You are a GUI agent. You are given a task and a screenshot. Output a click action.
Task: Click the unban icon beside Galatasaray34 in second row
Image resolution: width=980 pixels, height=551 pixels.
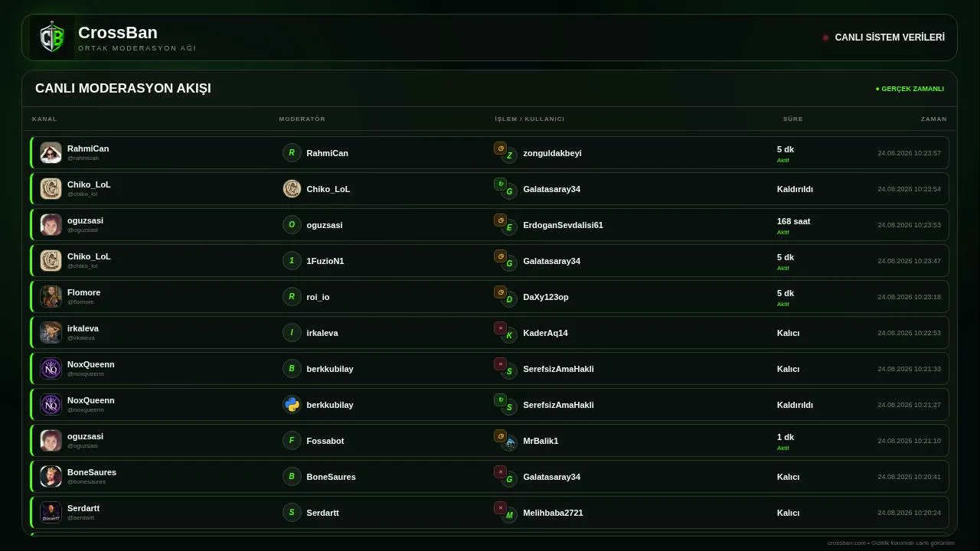click(x=500, y=184)
